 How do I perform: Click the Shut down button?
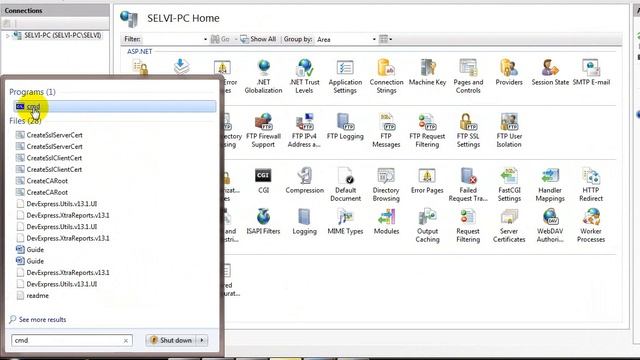(x=171, y=340)
